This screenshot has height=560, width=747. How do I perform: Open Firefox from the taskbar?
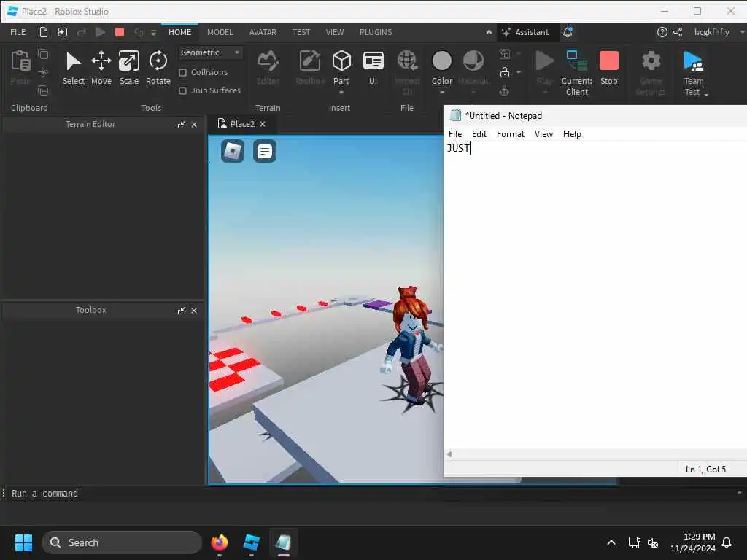219,542
